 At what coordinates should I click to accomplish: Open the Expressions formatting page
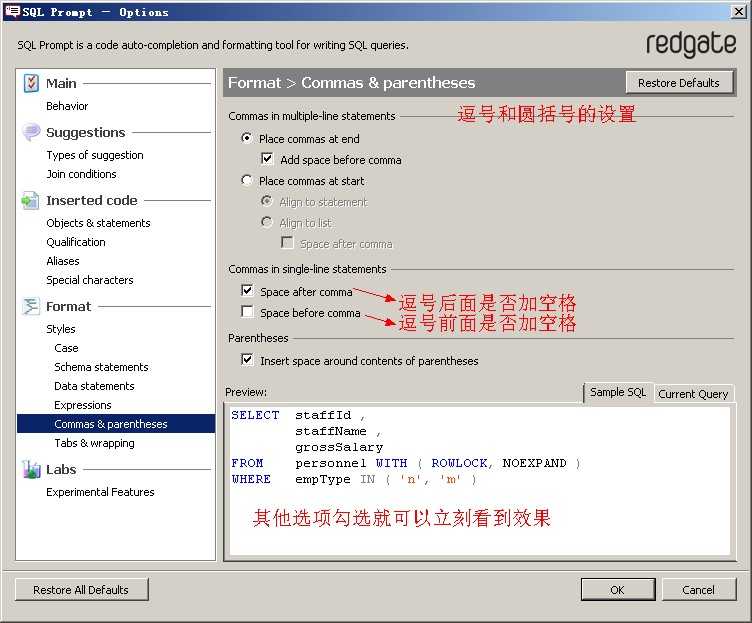82,405
